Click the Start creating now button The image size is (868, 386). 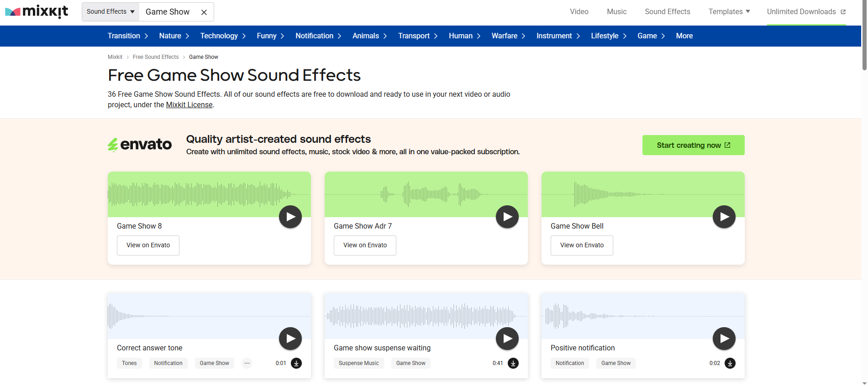pyautogui.click(x=693, y=145)
